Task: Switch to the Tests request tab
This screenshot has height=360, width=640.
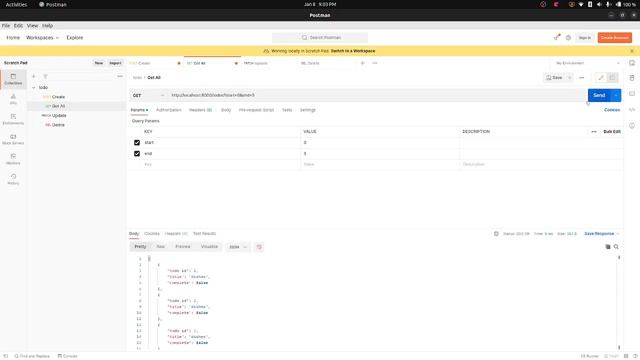Action: coord(287,110)
